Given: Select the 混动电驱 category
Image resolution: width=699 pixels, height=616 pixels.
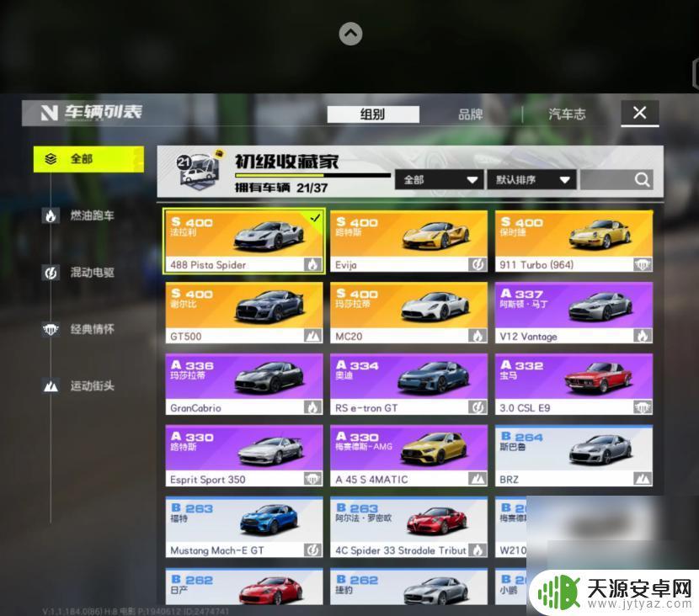Looking at the screenshot, I should point(92,272).
